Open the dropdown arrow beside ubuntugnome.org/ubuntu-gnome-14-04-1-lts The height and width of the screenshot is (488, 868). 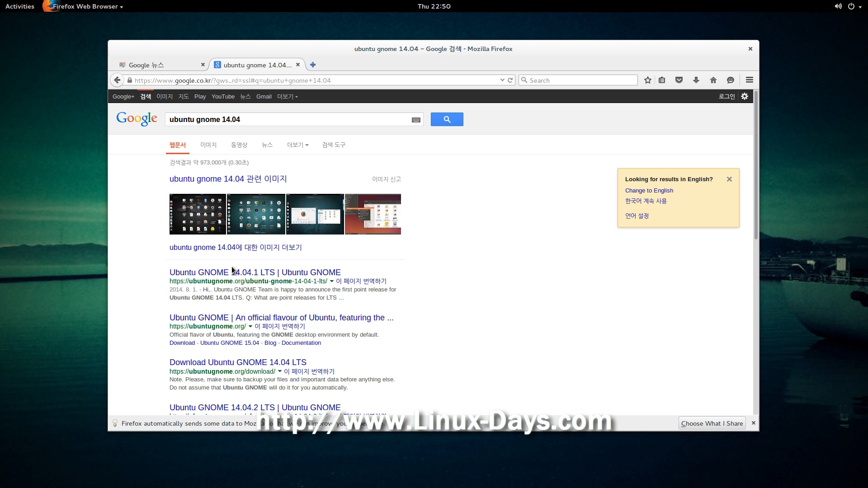pos(332,281)
